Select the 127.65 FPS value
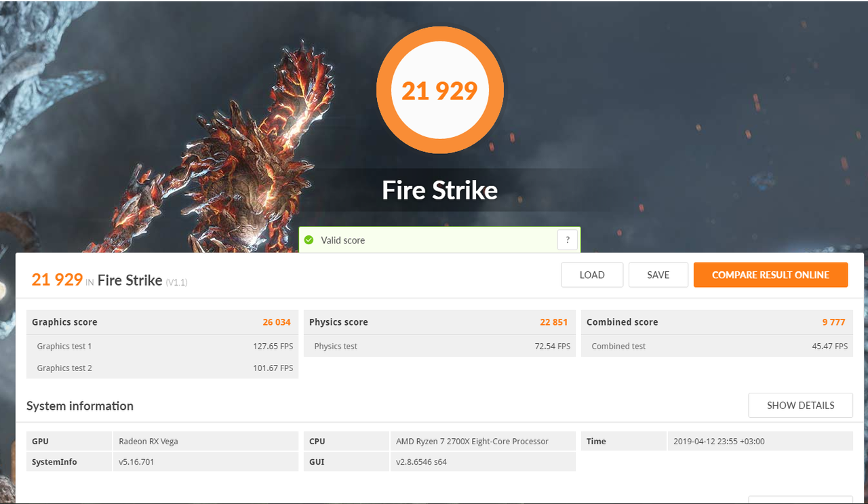The image size is (868, 504). coord(273,346)
